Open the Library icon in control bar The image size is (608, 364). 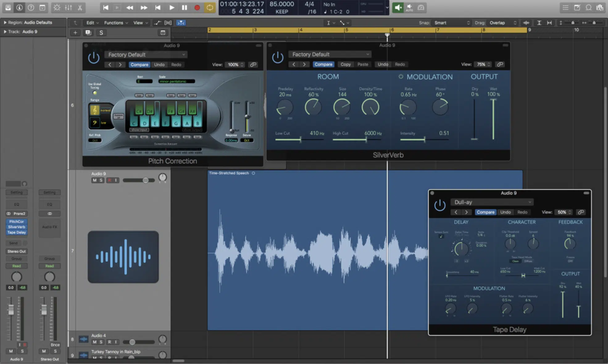[8, 7]
